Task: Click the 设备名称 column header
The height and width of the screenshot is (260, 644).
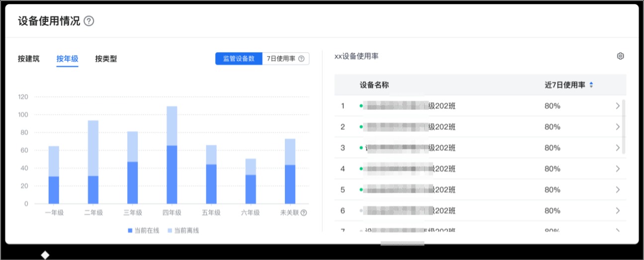Action: pos(374,85)
